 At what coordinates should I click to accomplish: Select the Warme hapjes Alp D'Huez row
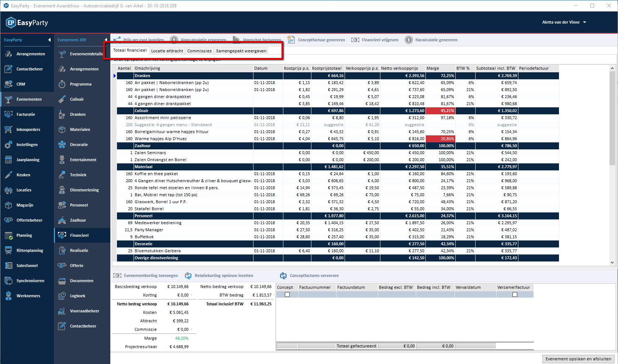[338, 139]
